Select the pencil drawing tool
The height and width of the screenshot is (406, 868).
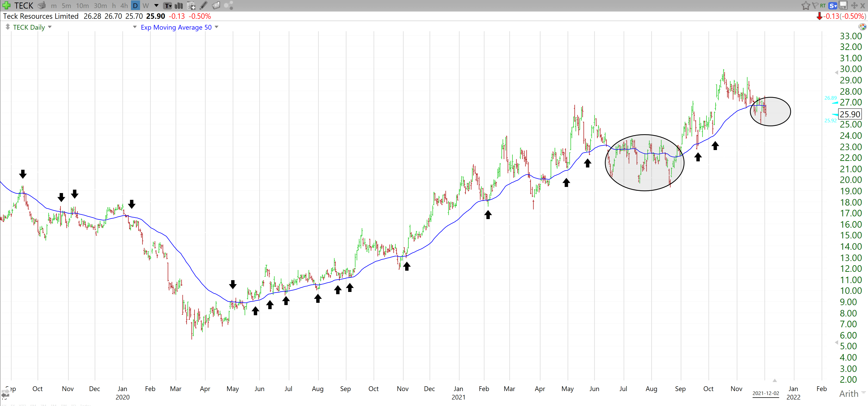(x=203, y=5)
